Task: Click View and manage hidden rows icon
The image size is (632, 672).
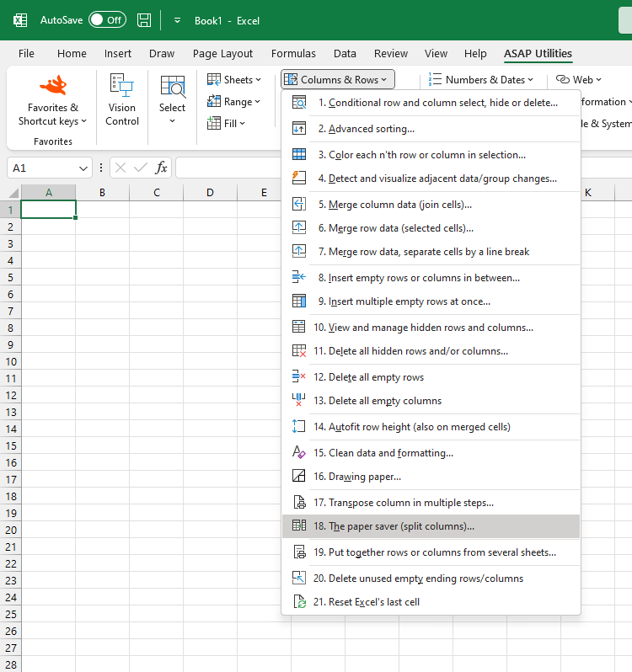Action: point(299,327)
